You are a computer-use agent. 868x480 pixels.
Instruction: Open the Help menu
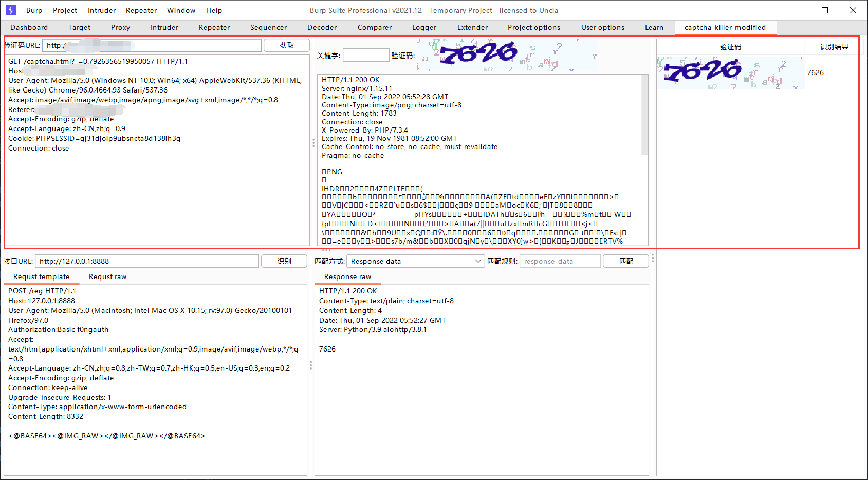click(214, 10)
